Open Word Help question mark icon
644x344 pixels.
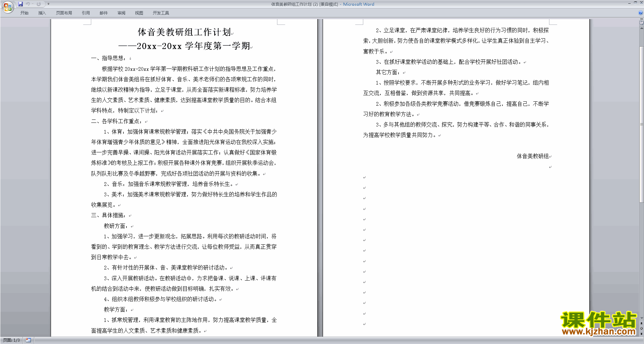click(x=641, y=13)
